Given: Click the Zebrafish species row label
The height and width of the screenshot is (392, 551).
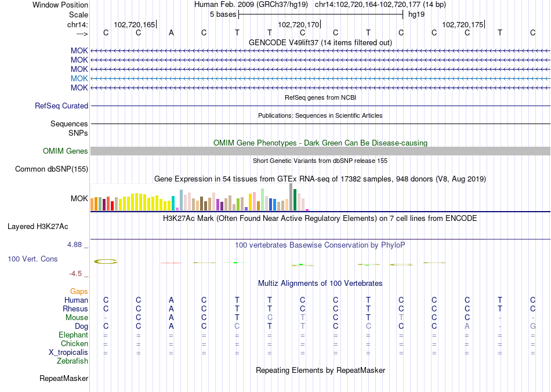Looking at the screenshot, I should click(72, 361).
